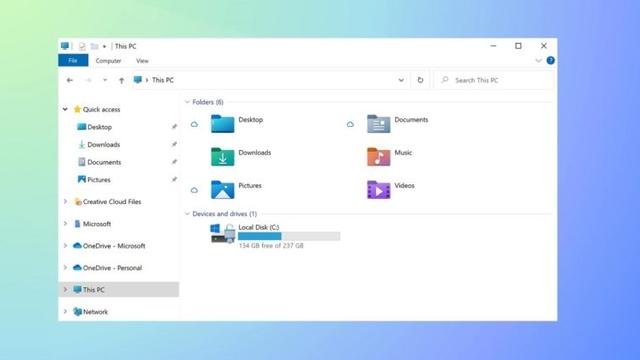Collapse the Devices and drives group
Screen dimensions: 640x360
tap(187, 213)
